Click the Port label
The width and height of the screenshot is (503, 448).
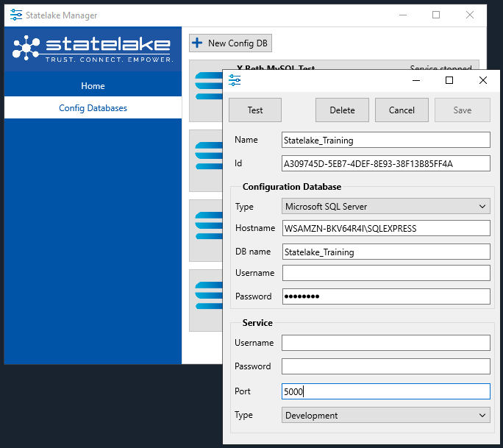pos(243,391)
